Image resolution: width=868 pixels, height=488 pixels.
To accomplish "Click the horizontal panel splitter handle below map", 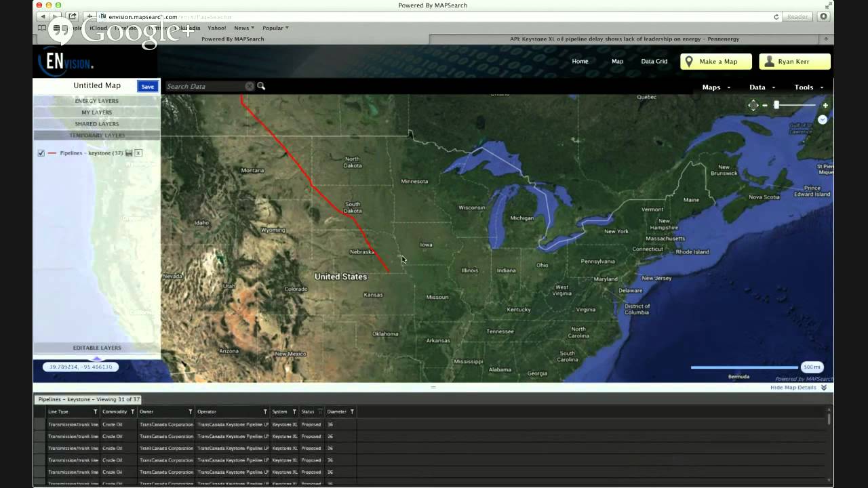I will [433, 387].
